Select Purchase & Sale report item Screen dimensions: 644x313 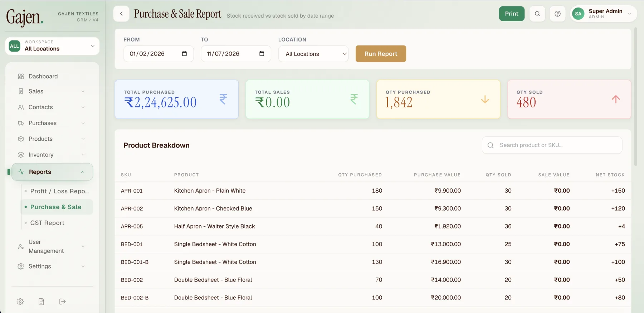coord(57,207)
